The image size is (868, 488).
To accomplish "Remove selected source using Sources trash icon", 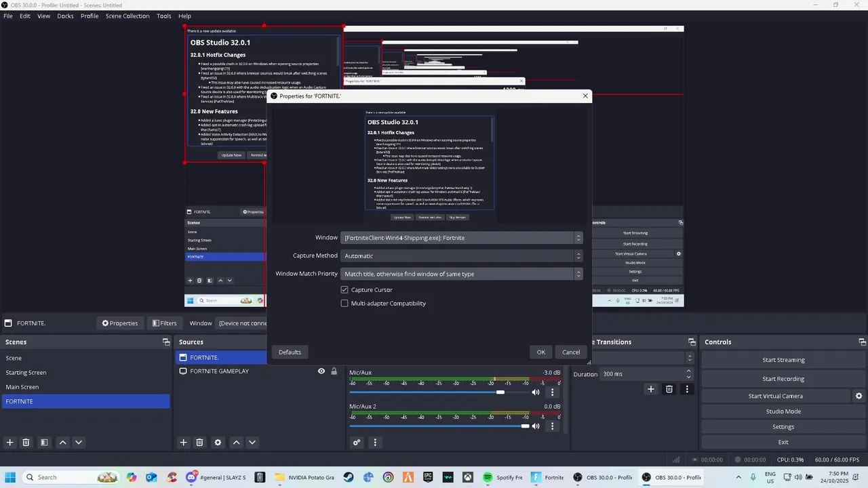I will click(x=199, y=443).
